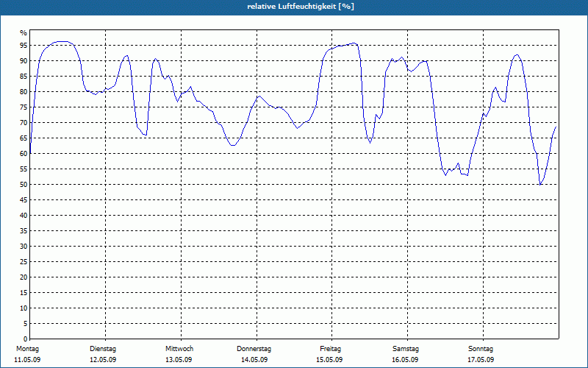Select the '95' y-axis tick label

24,46
